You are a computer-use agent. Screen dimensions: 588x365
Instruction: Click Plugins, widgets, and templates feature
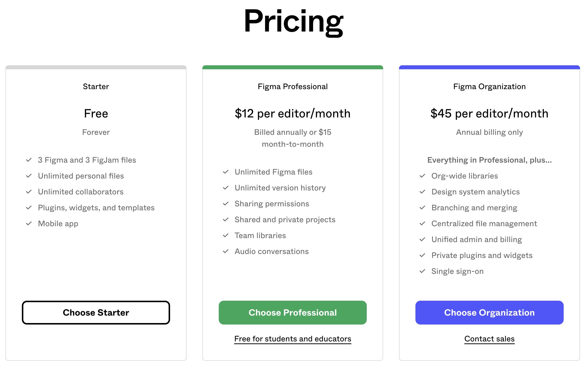click(96, 208)
